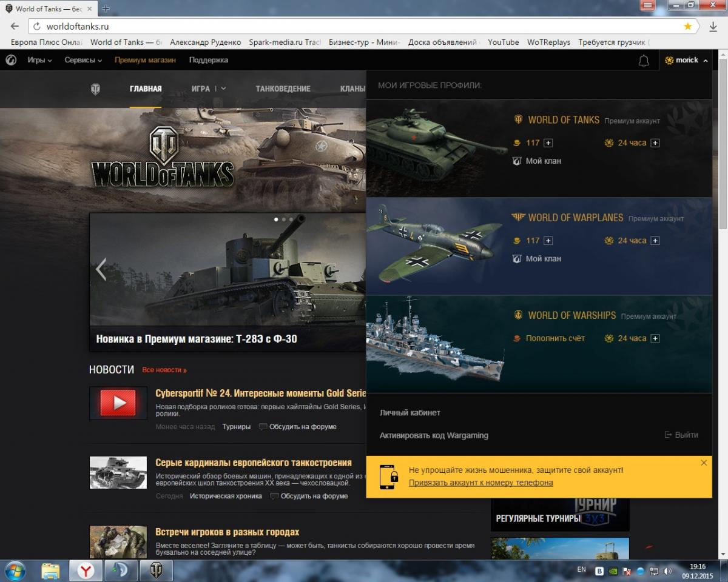
Task: Open WoTReplays bookmark
Action: pos(548,42)
